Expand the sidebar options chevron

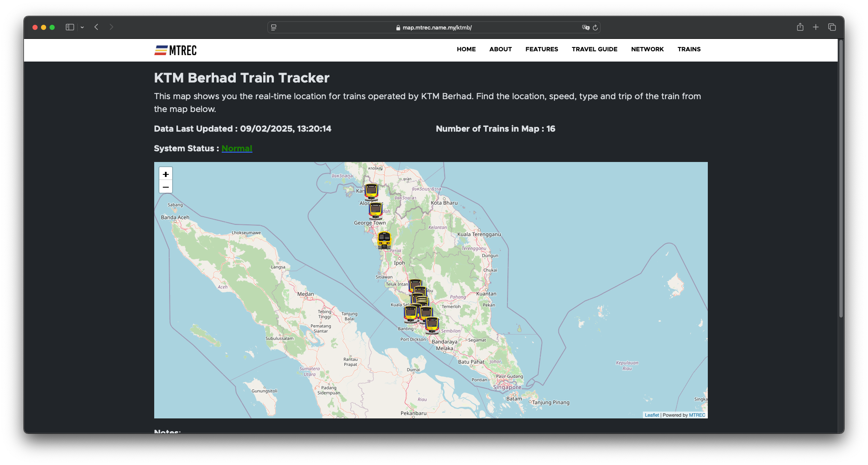[82, 27]
